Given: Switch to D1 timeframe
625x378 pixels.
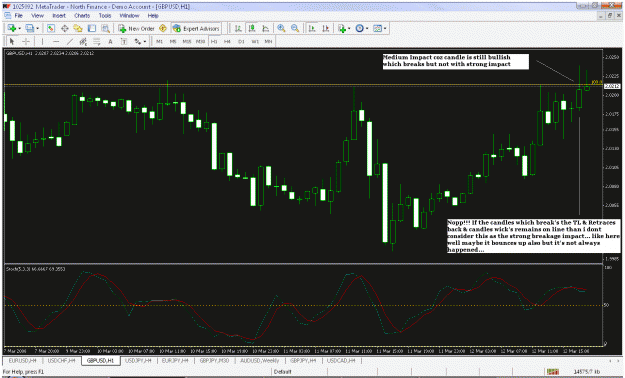Looking at the screenshot, I should coord(241,41).
